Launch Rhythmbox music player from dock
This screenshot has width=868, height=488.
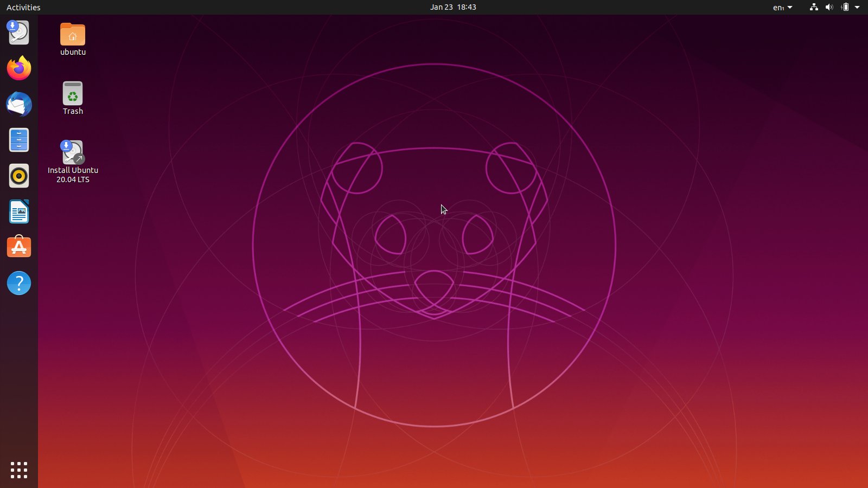click(x=19, y=176)
